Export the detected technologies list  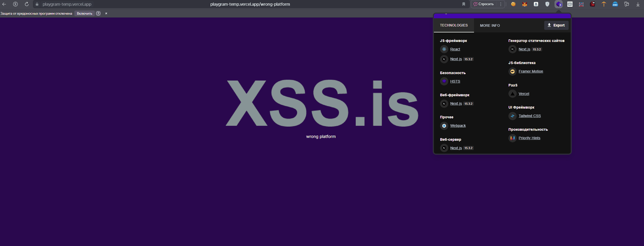click(x=556, y=25)
